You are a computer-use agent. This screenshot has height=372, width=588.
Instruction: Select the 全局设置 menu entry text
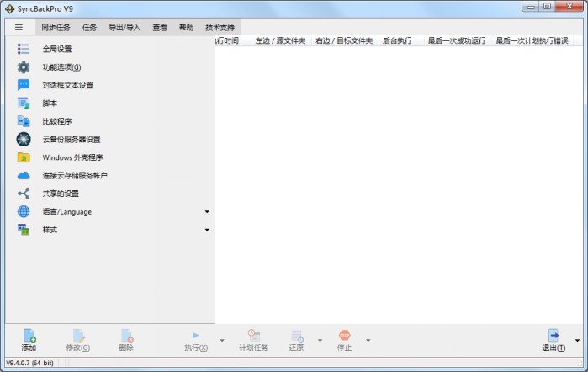(x=57, y=49)
